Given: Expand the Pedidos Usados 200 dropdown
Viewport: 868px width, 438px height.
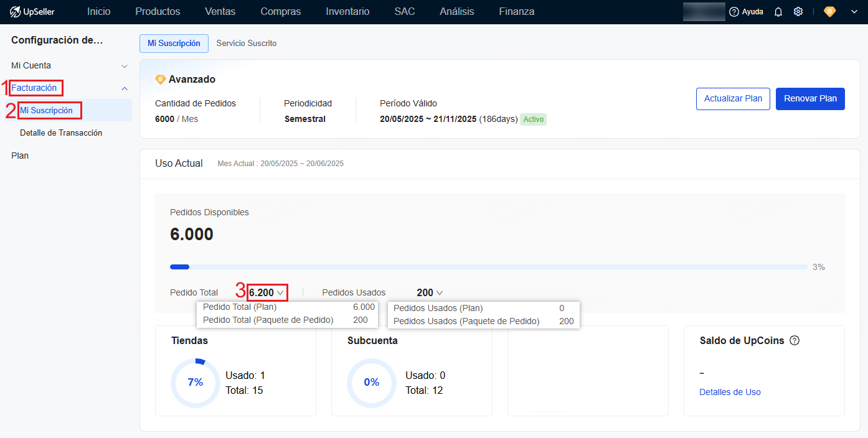Looking at the screenshot, I should [430, 292].
